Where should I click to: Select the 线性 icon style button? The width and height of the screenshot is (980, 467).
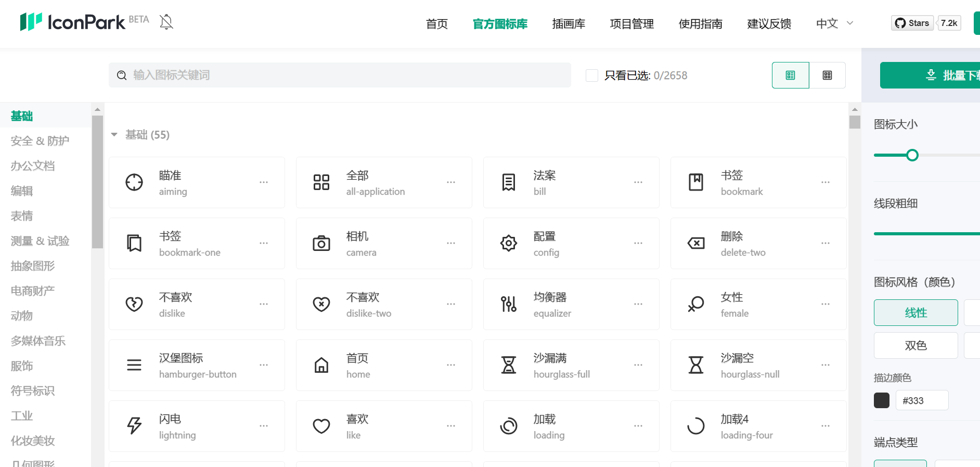[x=915, y=312]
